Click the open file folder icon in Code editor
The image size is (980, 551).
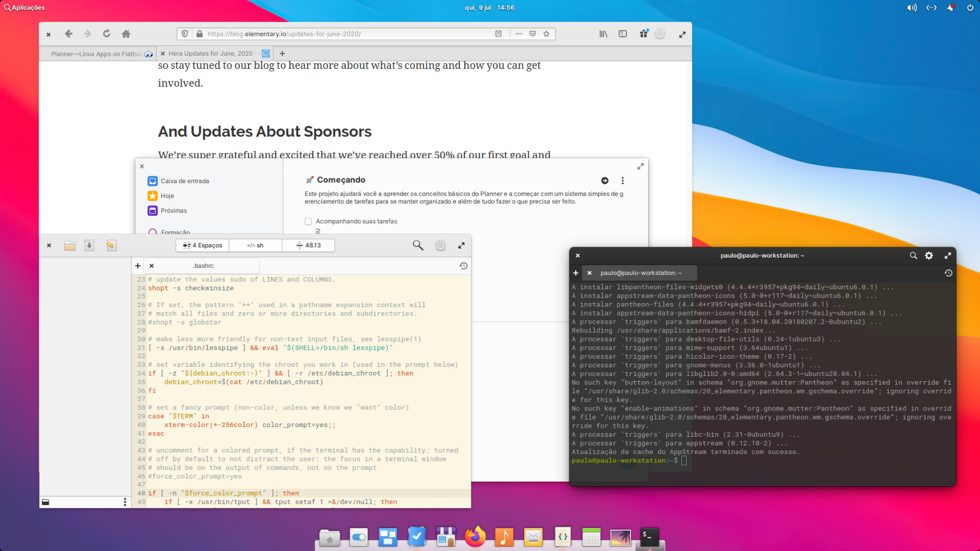coord(70,246)
